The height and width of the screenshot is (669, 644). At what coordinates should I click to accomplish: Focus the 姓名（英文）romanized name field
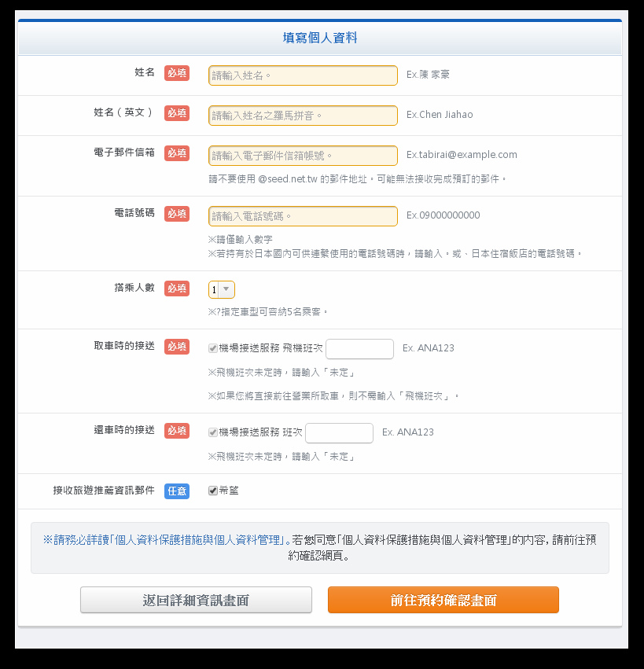303,116
